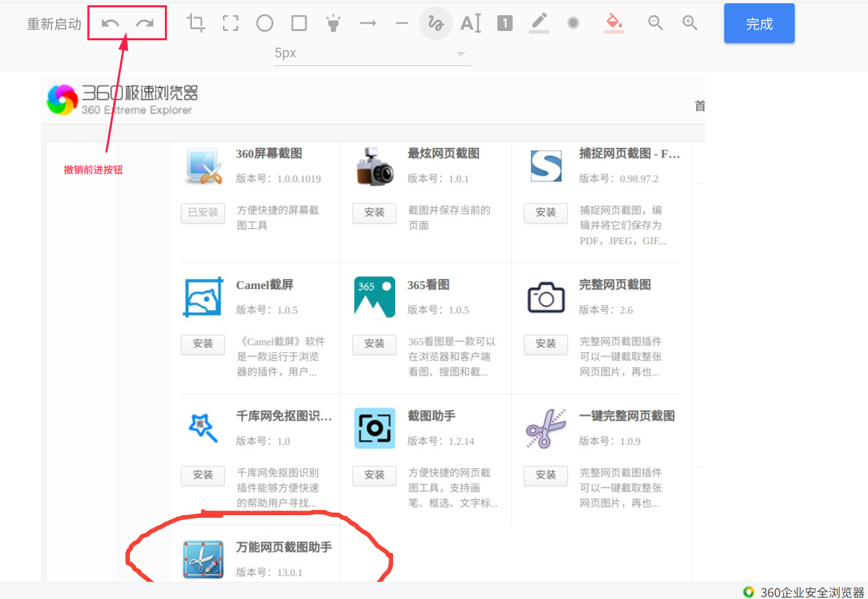868x599 pixels.
Task: Select the Blur tool
Action: tap(573, 24)
